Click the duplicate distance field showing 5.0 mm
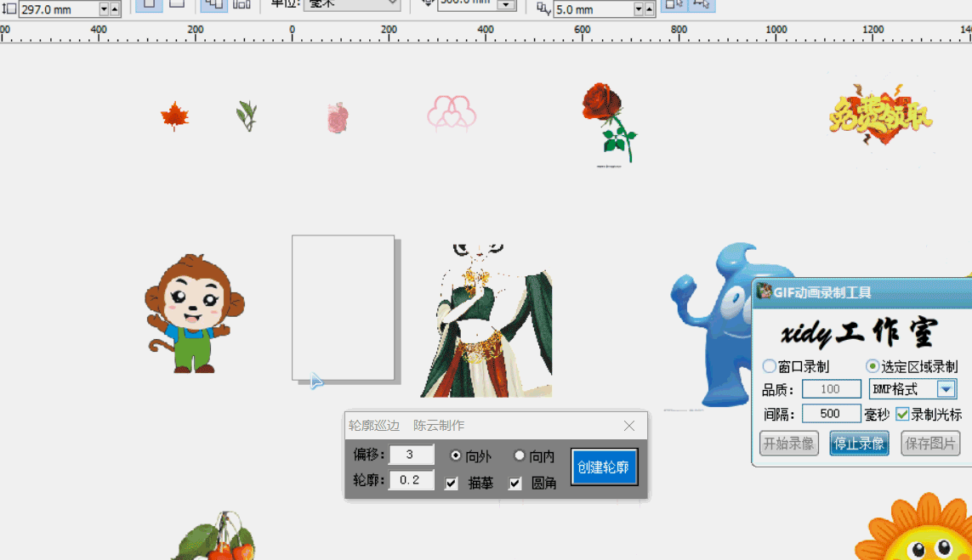The image size is (972, 560). click(x=593, y=9)
